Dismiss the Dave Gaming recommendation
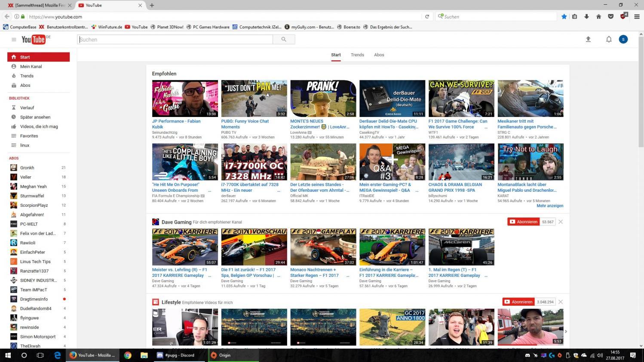The width and height of the screenshot is (644, 362). 561,222
